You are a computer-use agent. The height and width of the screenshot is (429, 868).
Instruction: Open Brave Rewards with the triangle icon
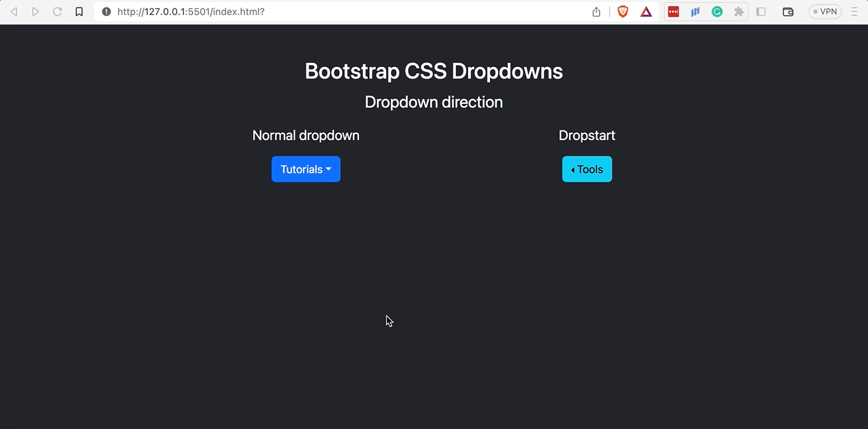pyautogui.click(x=646, y=12)
